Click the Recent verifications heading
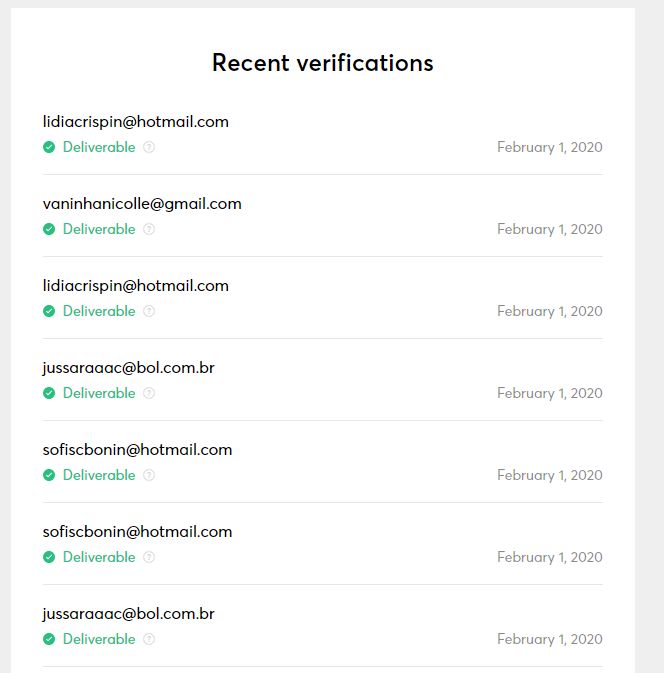664x673 pixels. (323, 63)
